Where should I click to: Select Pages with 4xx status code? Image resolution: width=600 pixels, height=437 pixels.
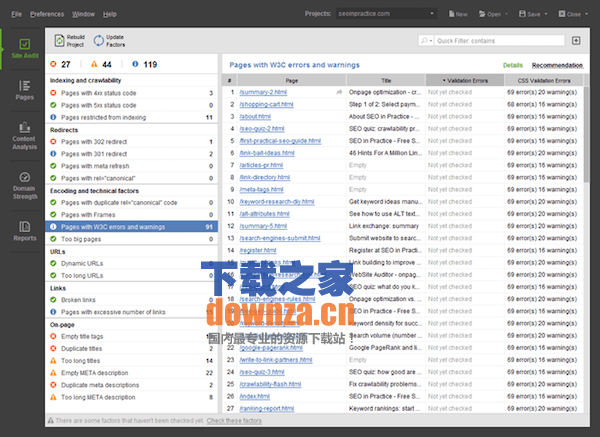[131, 93]
